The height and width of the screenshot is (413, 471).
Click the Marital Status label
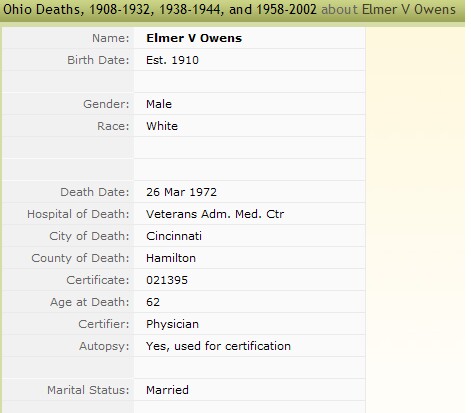pyautogui.click(x=88, y=390)
